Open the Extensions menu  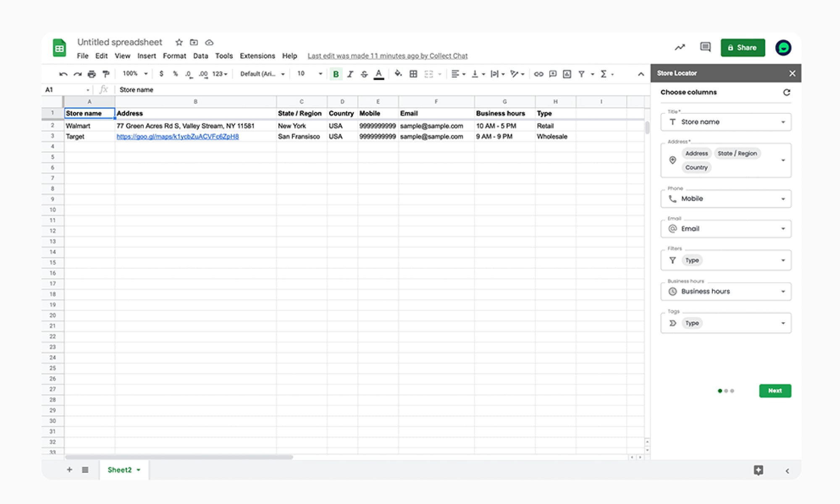click(x=257, y=56)
